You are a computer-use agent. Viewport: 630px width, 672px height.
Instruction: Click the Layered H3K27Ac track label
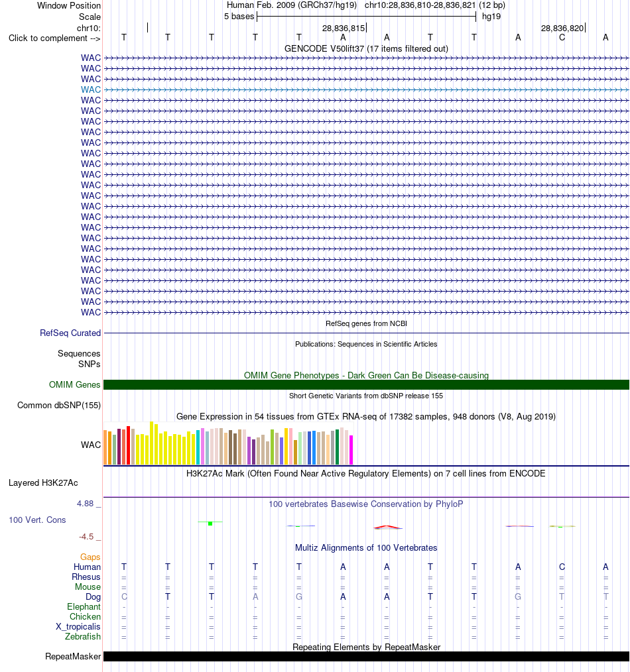point(43,483)
